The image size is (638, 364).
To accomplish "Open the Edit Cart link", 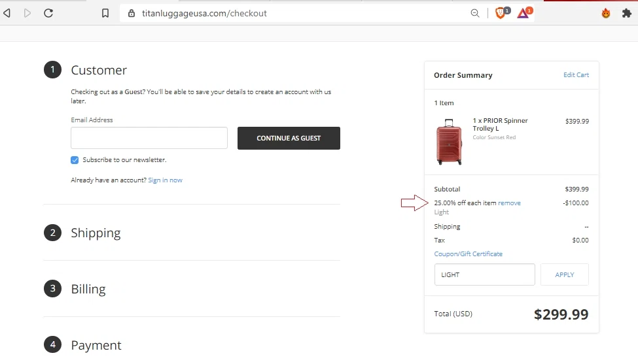I will point(576,75).
